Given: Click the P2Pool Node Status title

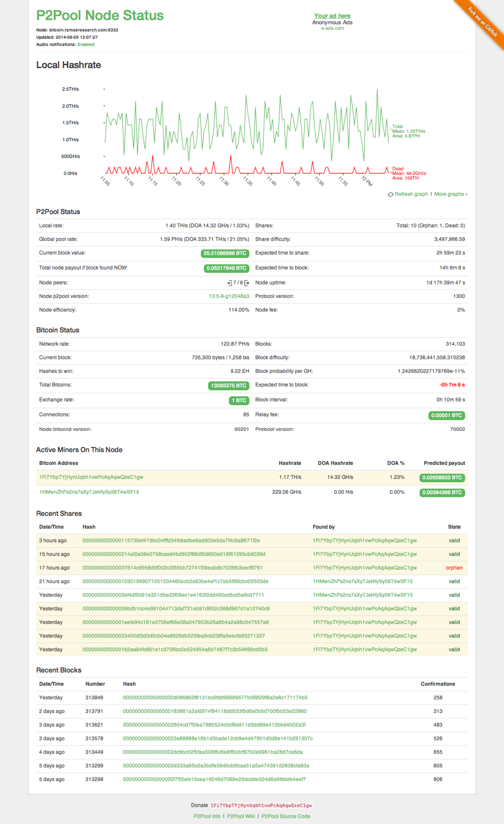Looking at the screenshot, I should pyautogui.click(x=100, y=15).
